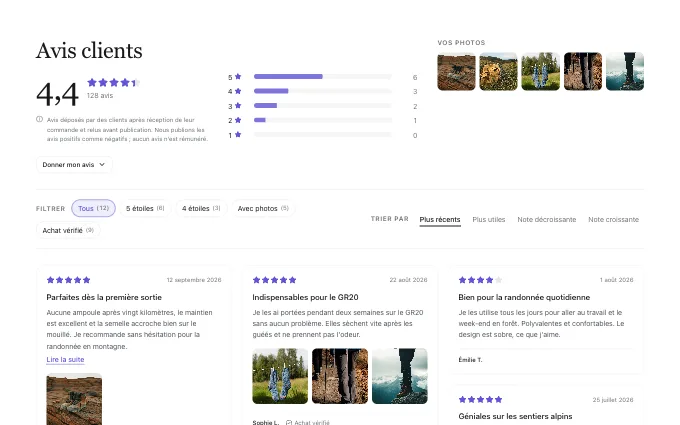
Task: Open the Donner mon avis dropdown
Action: pos(74,165)
